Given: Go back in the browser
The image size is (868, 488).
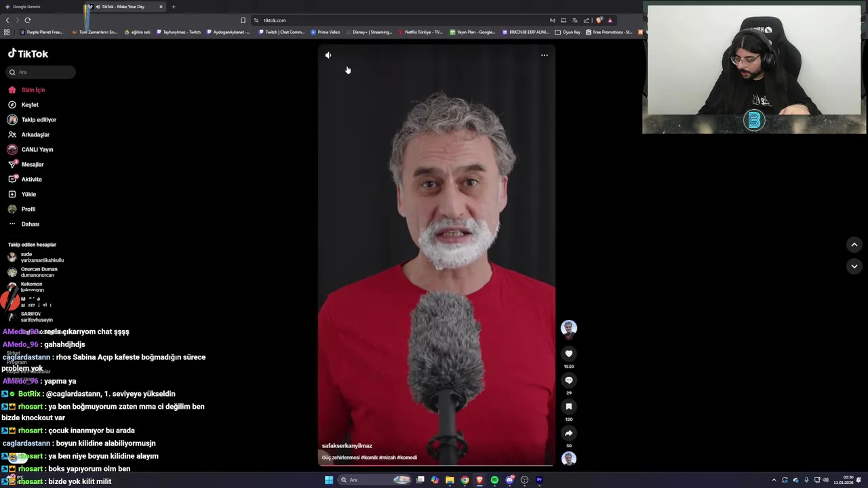Looking at the screenshot, I should click(7, 20).
